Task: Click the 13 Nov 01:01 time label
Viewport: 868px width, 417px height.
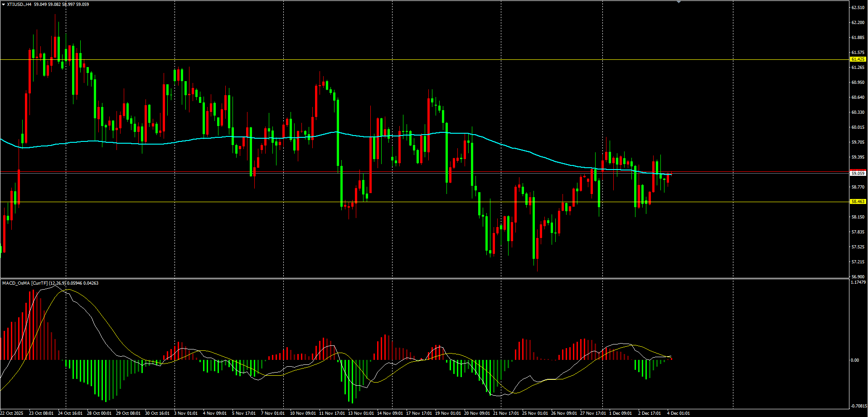Action: coord(361,413)
